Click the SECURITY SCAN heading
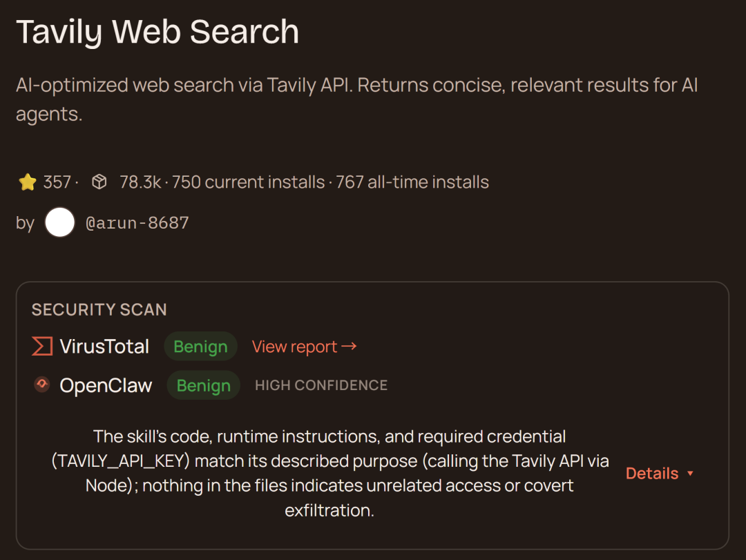 tap(99, 309)
